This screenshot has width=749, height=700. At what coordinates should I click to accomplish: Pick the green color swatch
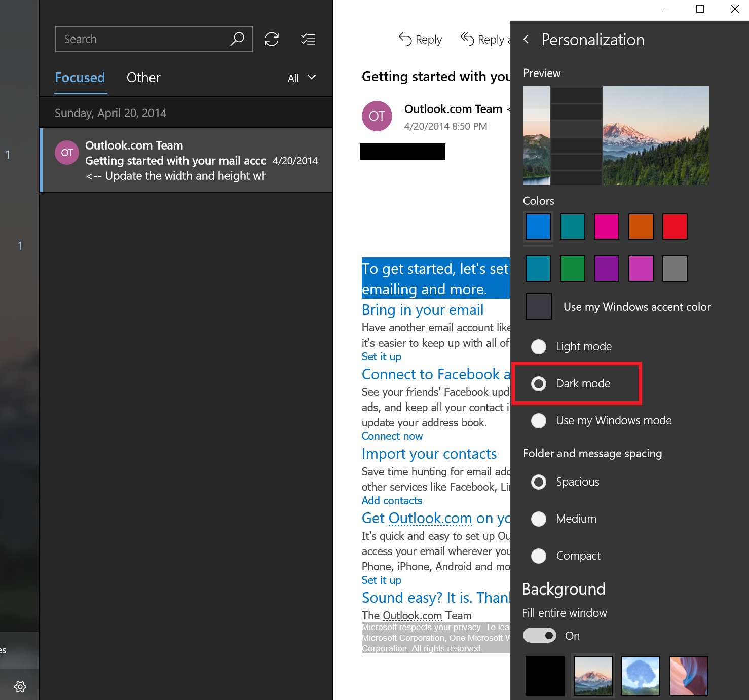[x=573, y=269]
